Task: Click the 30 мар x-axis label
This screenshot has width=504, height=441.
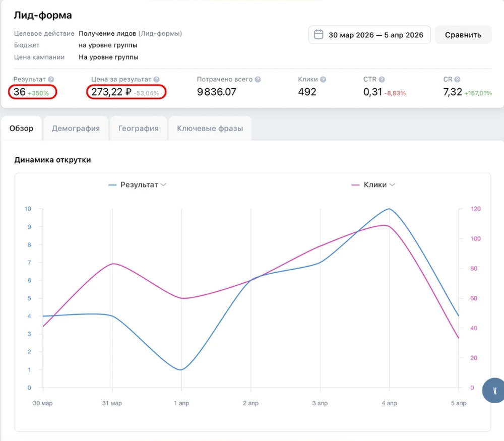Action: pos(43,403)
